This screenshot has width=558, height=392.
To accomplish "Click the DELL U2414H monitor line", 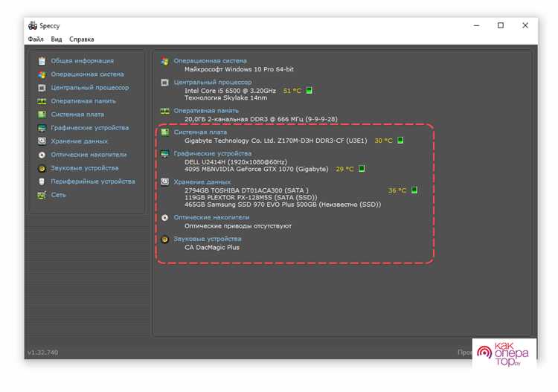I will (x=236, y=162).
